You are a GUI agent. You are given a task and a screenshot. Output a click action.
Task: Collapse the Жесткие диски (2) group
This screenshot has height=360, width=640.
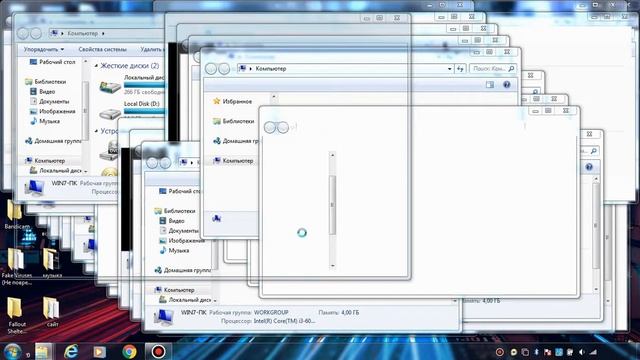tap(96, 66)
